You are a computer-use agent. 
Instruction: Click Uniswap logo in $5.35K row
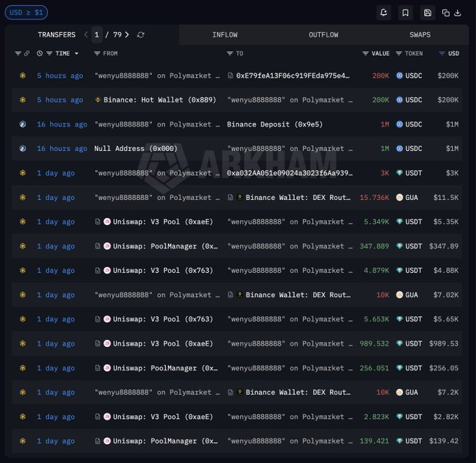click(x=107, y=222)
